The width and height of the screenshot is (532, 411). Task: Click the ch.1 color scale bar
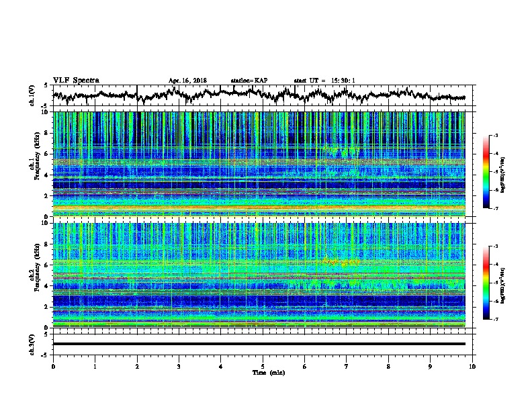click(486, 172)
